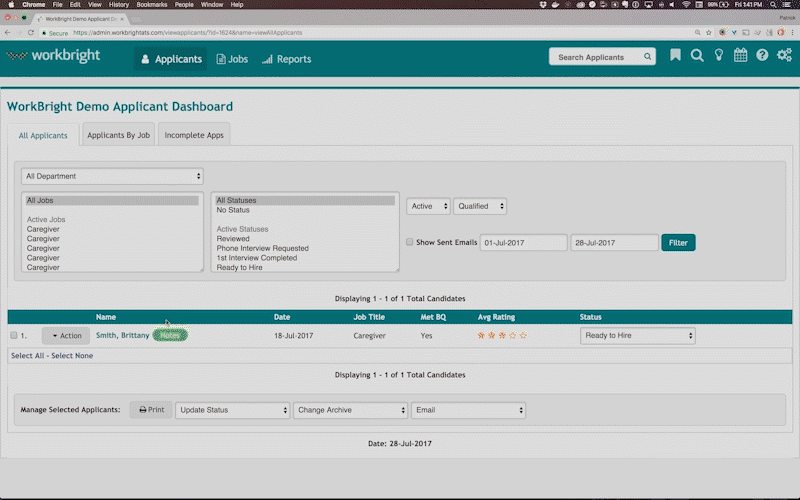Open the Update Status dropdown
Viewport: 800px width, 500px height.
pyautogui.click(x=232, y=410)
